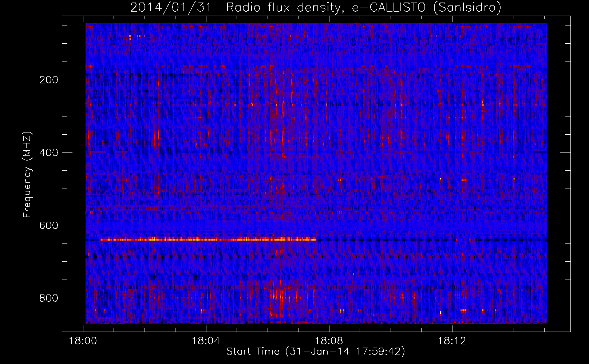Click the 600 frequency tick label

[x=49, y=225]
